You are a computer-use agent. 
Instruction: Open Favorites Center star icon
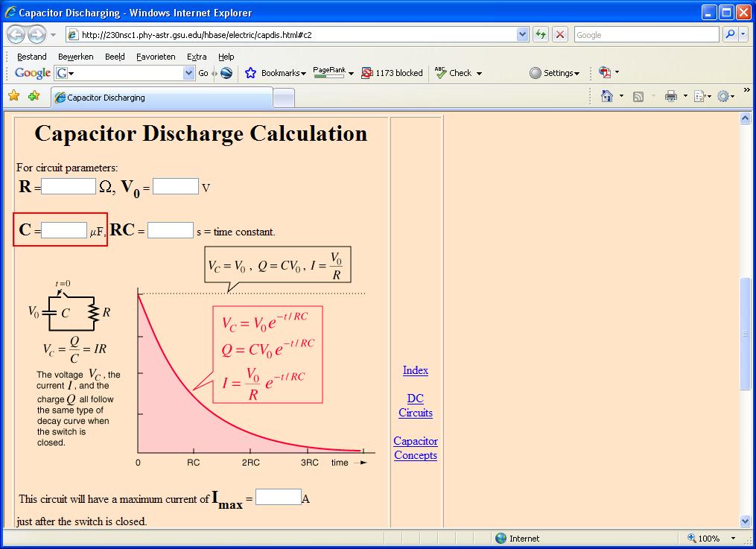13,96
